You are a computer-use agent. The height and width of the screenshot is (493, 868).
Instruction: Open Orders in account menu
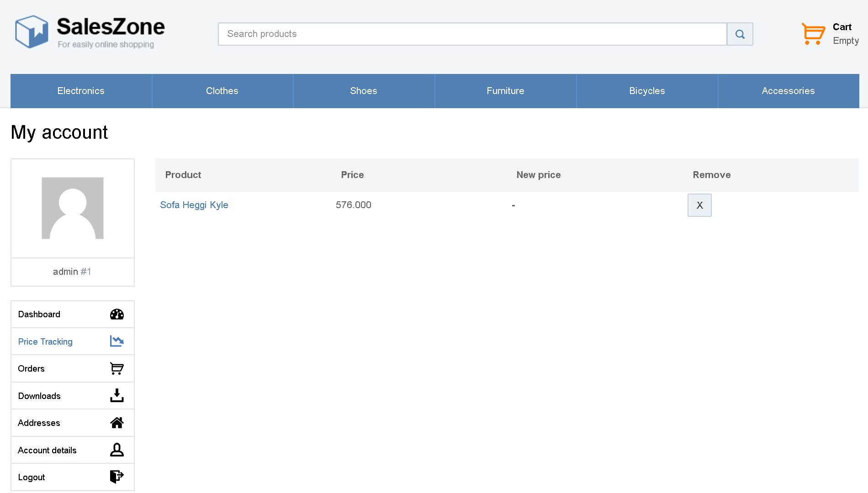pos(73,368)
